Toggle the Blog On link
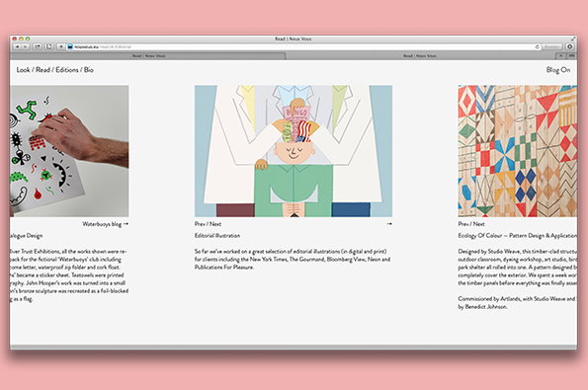The height and width of the screenshot is (390, 588). [x=558, y=70]
